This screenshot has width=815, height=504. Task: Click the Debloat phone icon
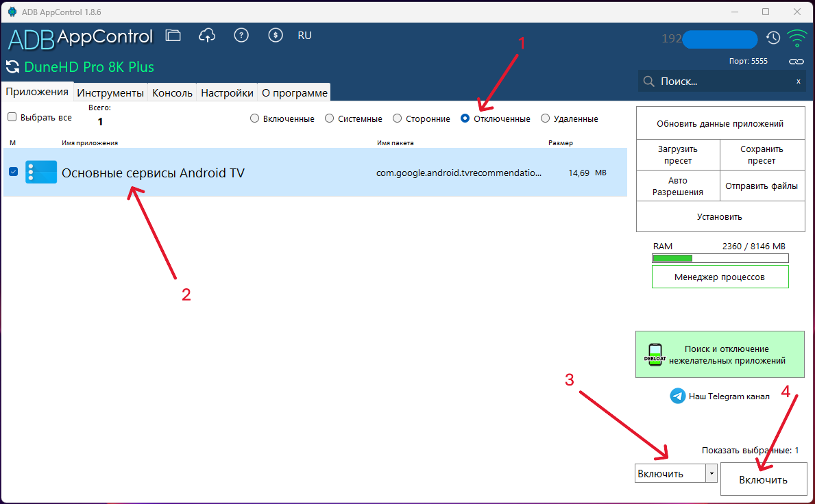[x=655, y=355]
